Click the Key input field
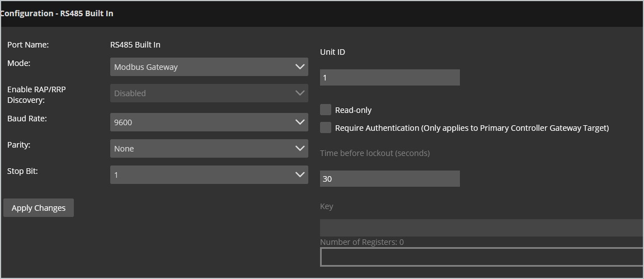The height and width of the screenshot is (279, 644). (481, 228)
